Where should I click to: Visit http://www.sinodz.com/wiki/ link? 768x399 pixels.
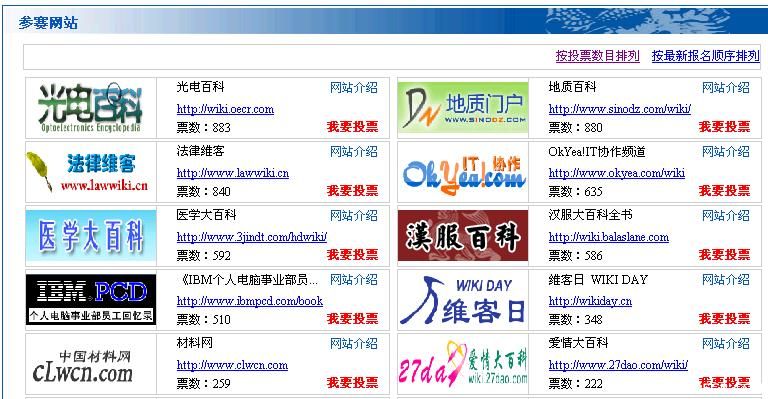coord(620,109)
